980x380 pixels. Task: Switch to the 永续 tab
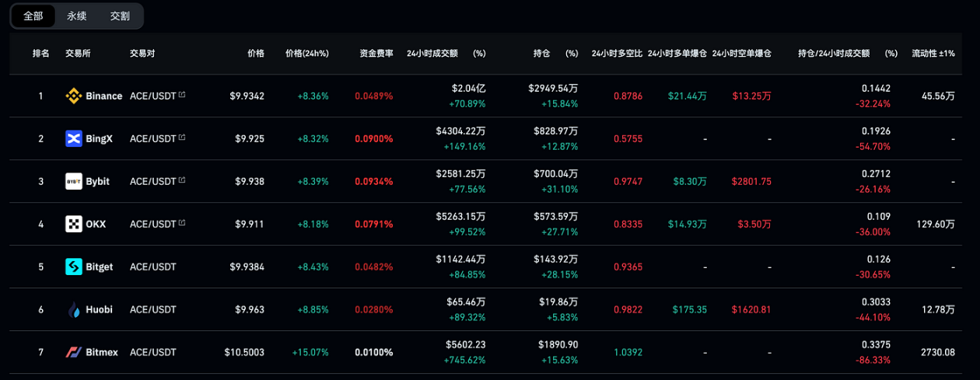(x=77, y=16)
